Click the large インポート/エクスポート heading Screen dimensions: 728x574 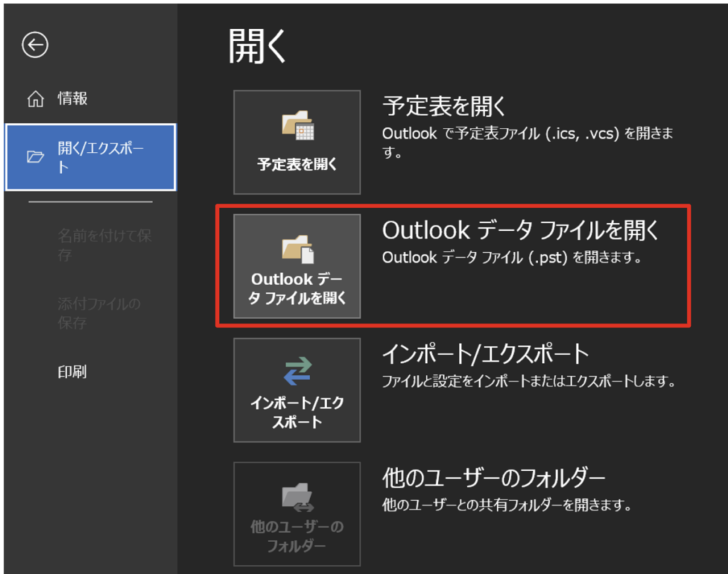pos(486,353)
